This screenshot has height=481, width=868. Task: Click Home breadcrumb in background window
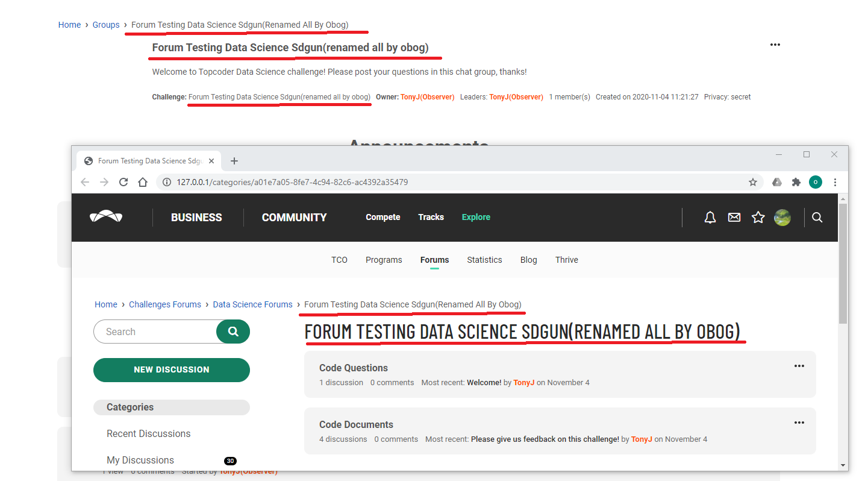pos(69,25)
